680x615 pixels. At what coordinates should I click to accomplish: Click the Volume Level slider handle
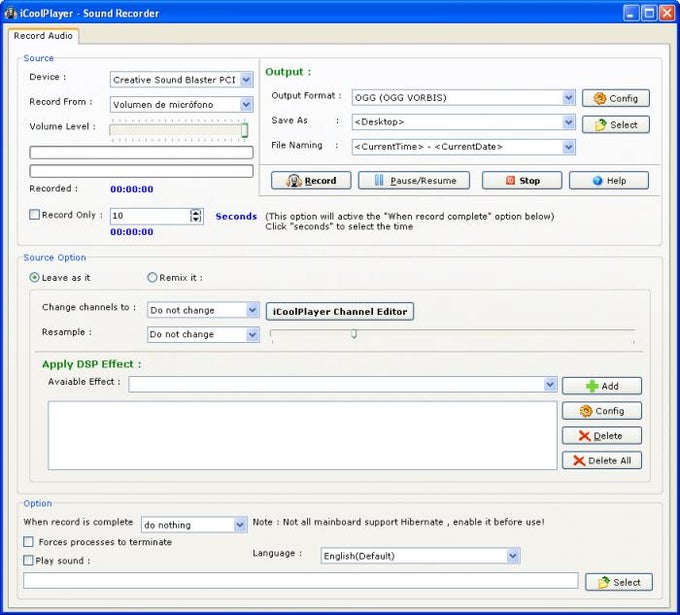(x=245, y=130)
